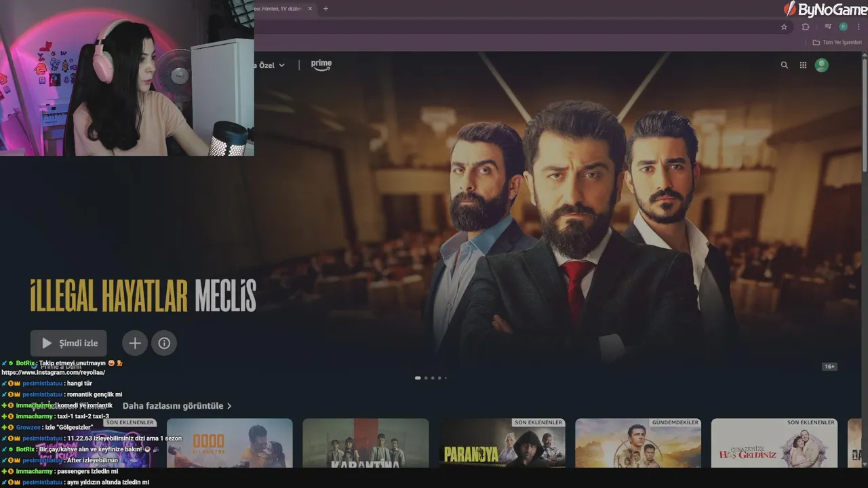The height and width of the screenshot is (488, 868).
Task: Select the first carousel indicator dot
Action: [418, 378]
